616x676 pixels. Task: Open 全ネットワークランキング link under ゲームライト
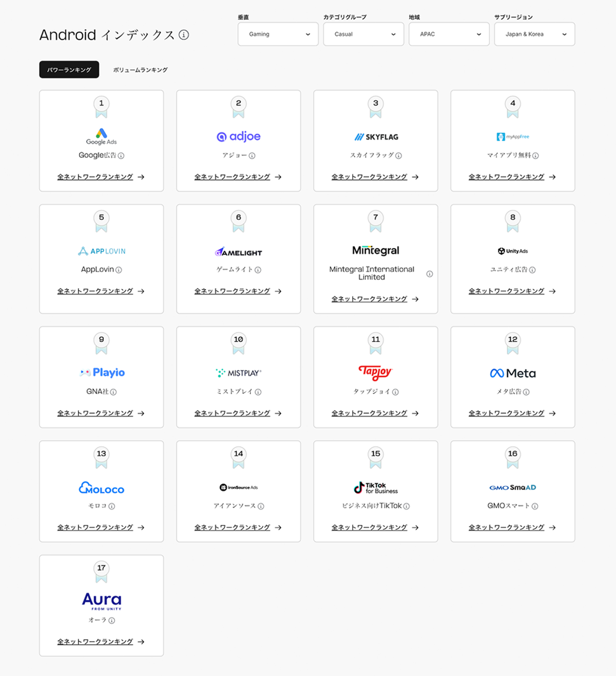(238, 292)
